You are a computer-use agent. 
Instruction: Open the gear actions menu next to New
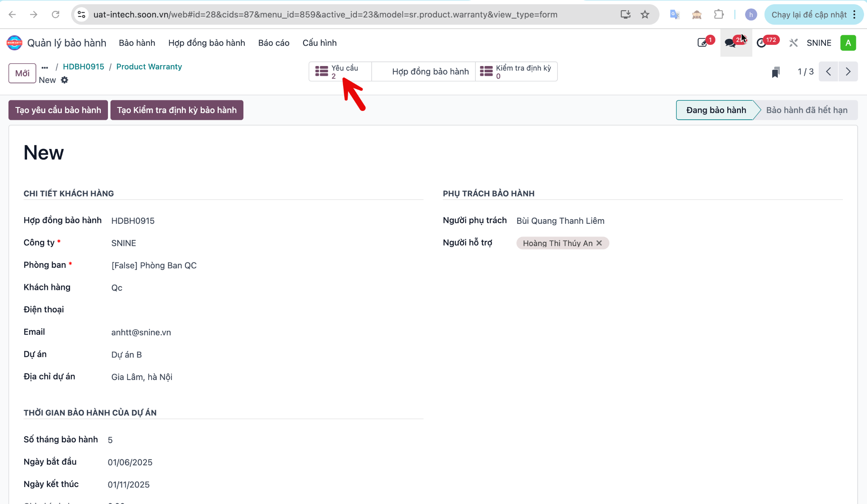pos(64,80)
